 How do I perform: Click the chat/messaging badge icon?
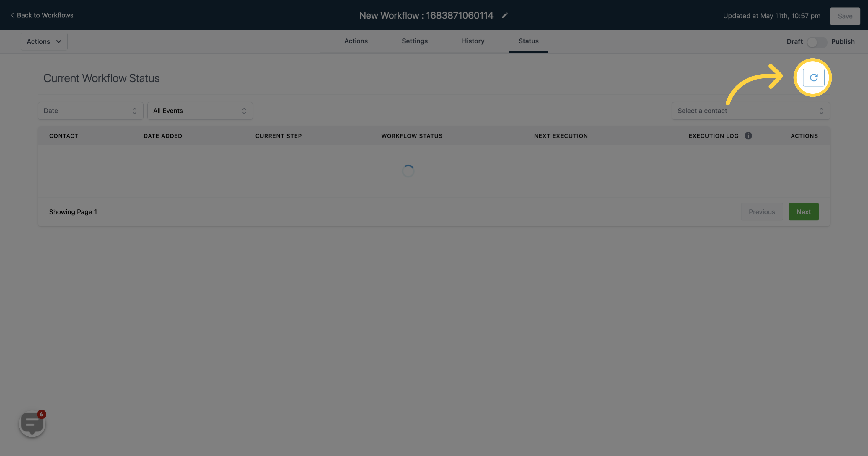32,423
